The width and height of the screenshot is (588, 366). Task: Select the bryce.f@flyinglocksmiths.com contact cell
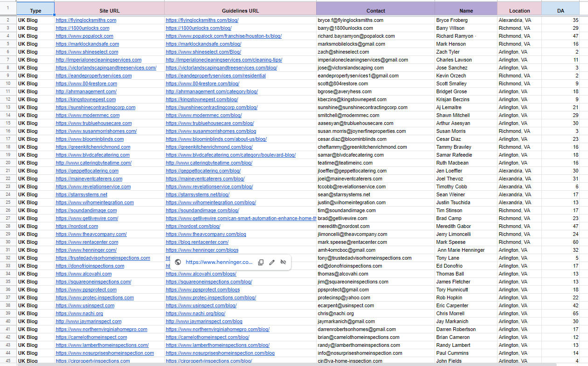coord(376,20)
